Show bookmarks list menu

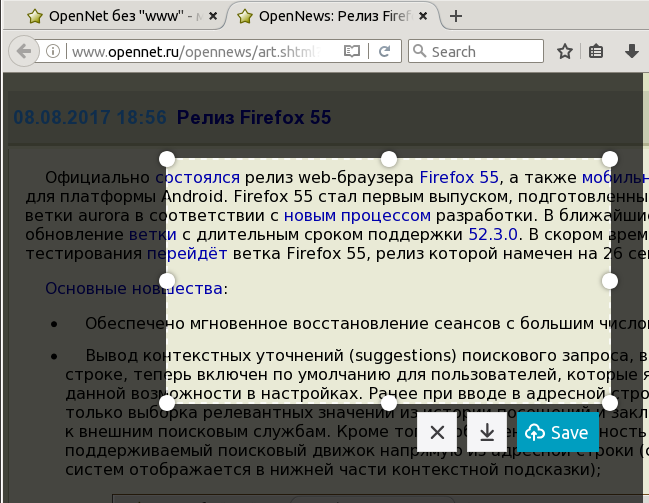pos(597,52)
